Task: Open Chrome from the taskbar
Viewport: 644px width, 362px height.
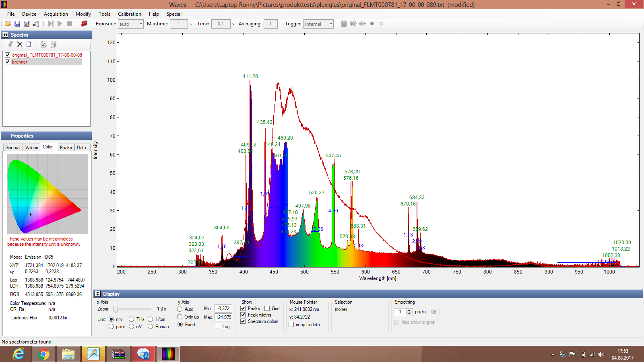Action: 43,354
